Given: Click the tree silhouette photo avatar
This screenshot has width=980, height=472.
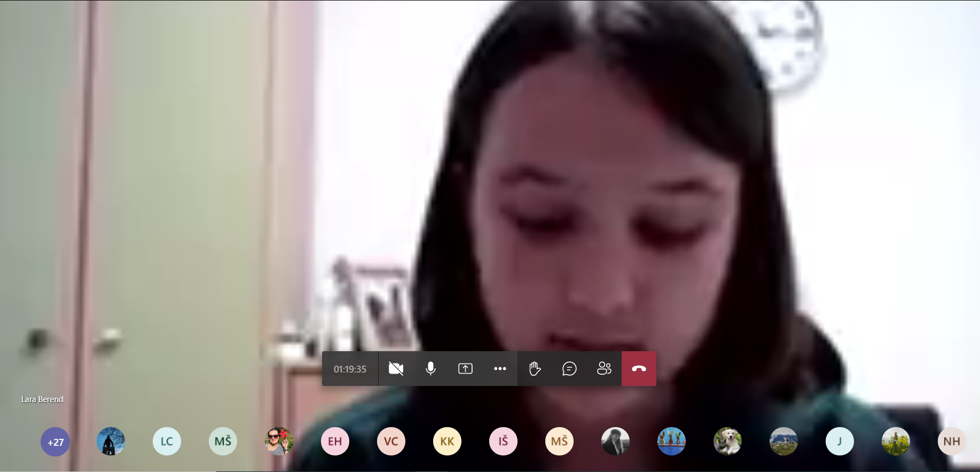Looking at the screenshot, I should pyautogui.click(x=111, y=442).
